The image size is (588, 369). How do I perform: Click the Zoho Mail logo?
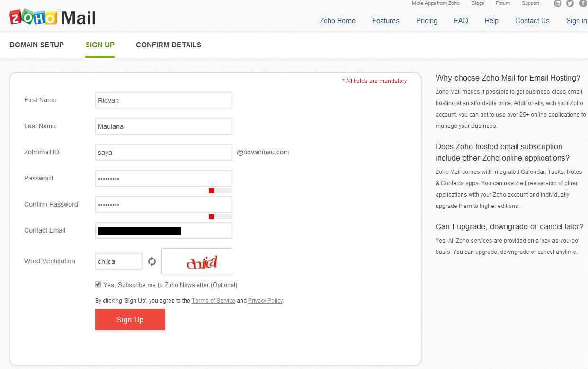pos(53,18)
